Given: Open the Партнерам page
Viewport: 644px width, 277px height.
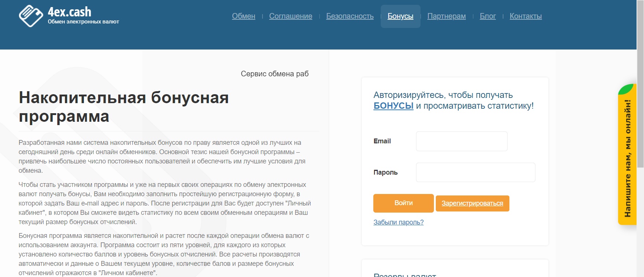Looking at the screenshot, I should point(447,16).
